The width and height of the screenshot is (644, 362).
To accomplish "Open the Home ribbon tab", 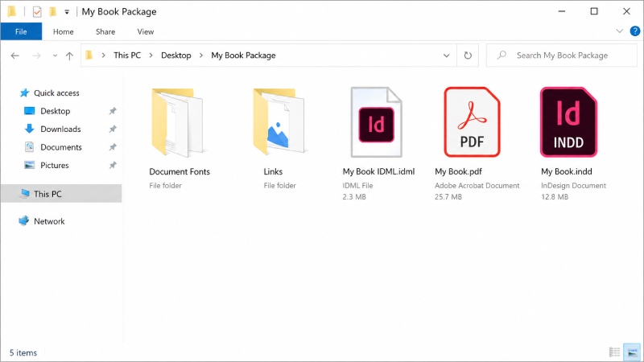I will [x=64, y=31].
